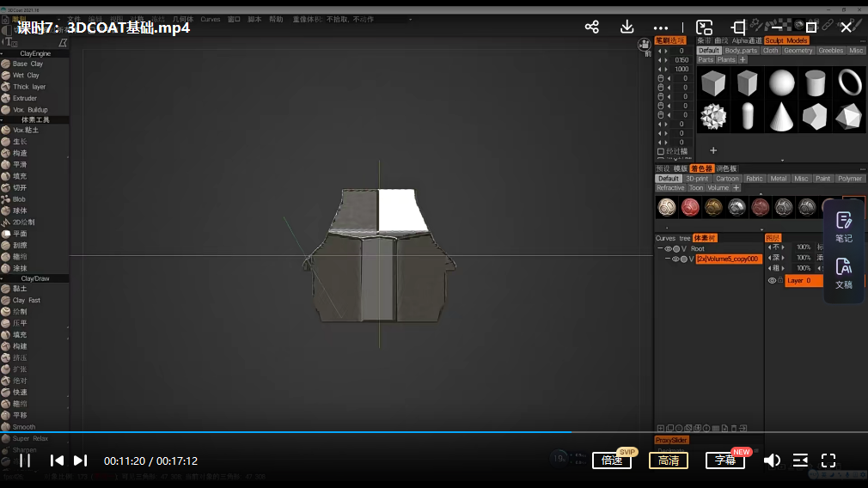This screenshot has height=488, width=868.
Task: Toggle visibility of Root in voxel tree
Action: [x=668, y=249]
